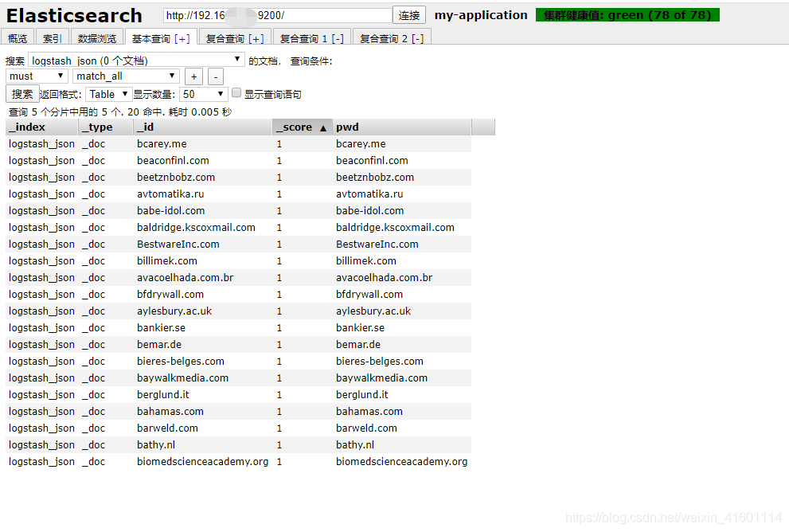This screenshot has width=789, height=532.
Task: Select bemar.de _id cell
Action: point(203,344)
